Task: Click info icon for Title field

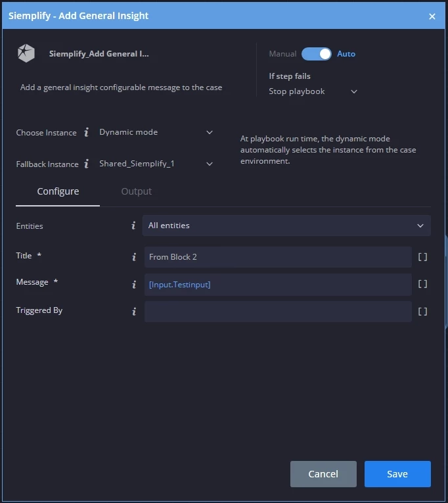Action: click(x=134, y=256)
